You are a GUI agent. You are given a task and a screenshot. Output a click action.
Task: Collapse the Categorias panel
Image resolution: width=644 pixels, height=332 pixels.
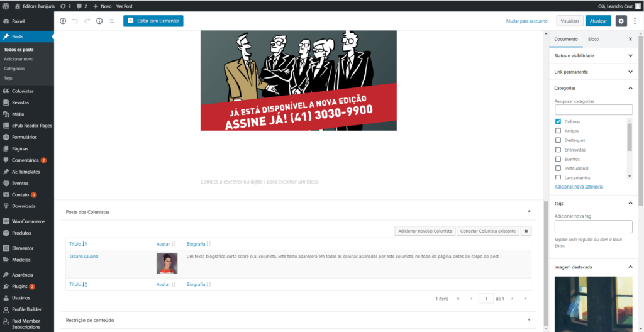(594, 88)
